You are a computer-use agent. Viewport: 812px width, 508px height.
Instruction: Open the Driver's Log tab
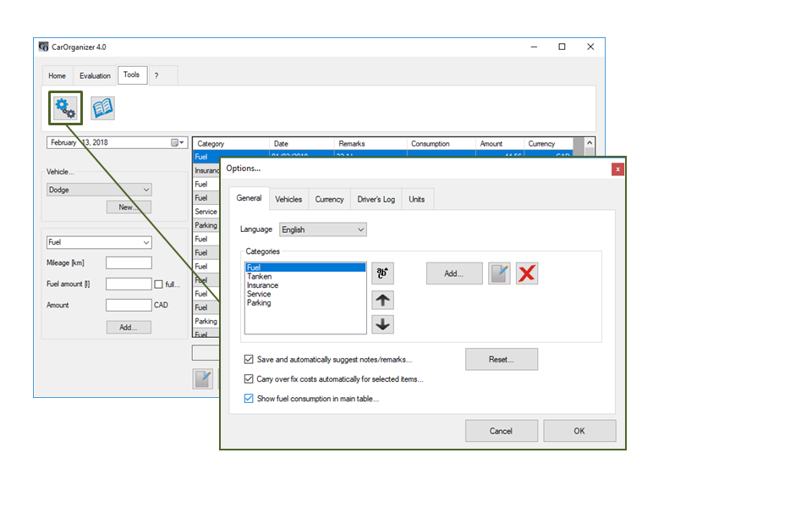(376, 199)
